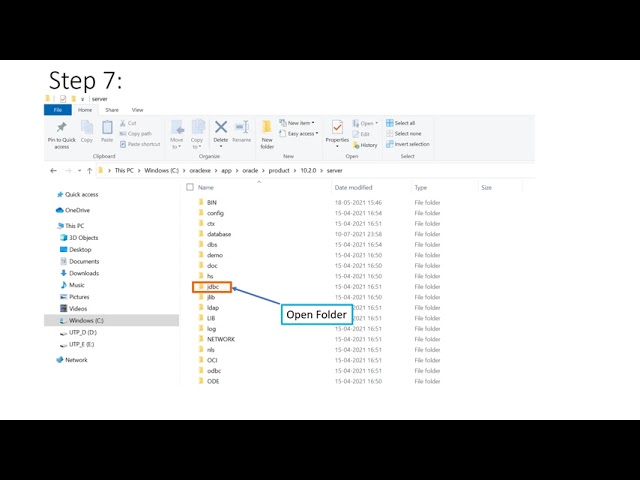Select the odbc folder
The width and height of the screenshot is (640, 480).
pyautogui.click(x=213, y=371)
